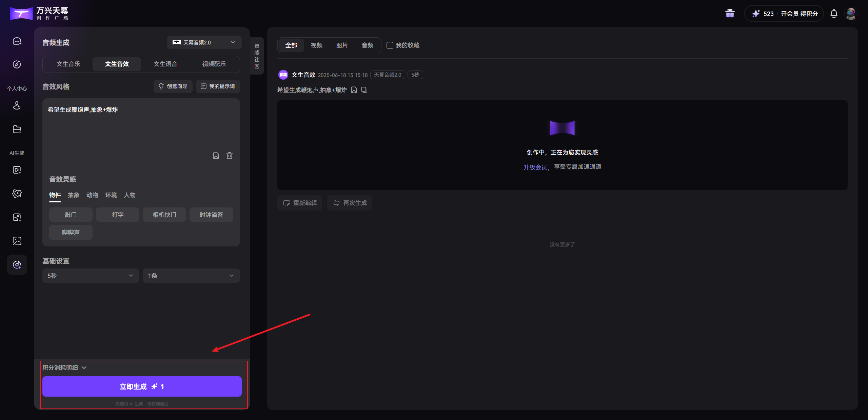Open the 天幕音频2.0 model dropdown
This screenshot has width=868, height=420.
point(204,42)
